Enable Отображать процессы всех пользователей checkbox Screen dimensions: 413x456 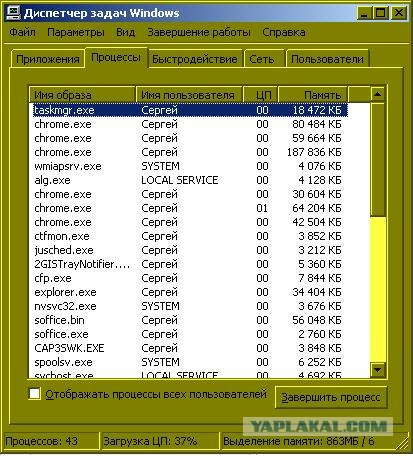35,394
